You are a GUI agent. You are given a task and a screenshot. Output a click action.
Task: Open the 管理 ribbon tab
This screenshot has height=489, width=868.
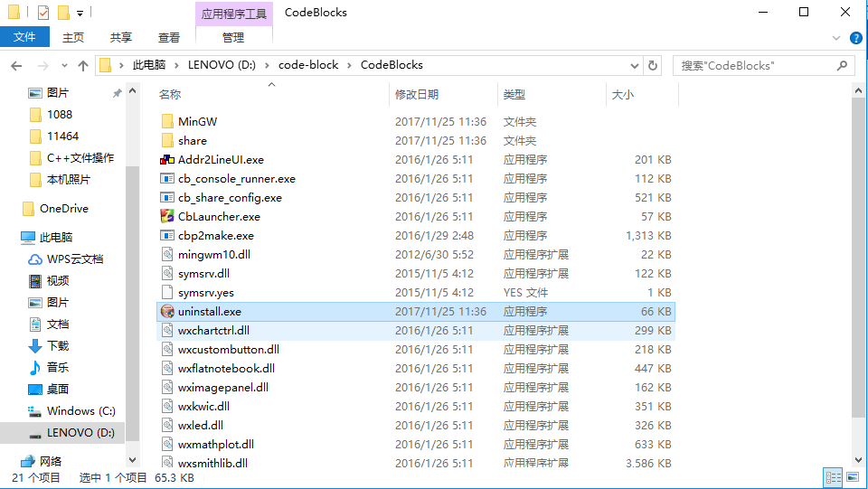pos(233,37)
